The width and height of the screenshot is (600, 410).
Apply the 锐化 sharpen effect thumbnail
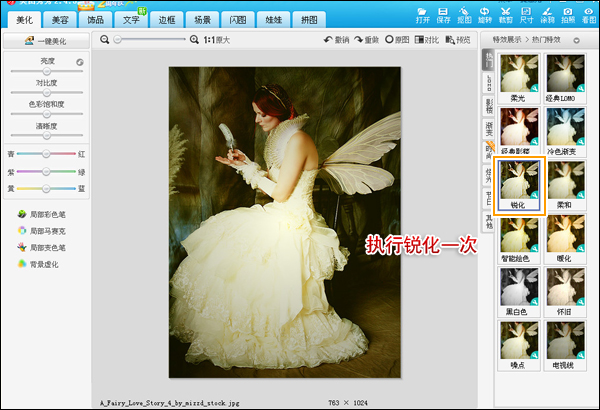[518, 187]
